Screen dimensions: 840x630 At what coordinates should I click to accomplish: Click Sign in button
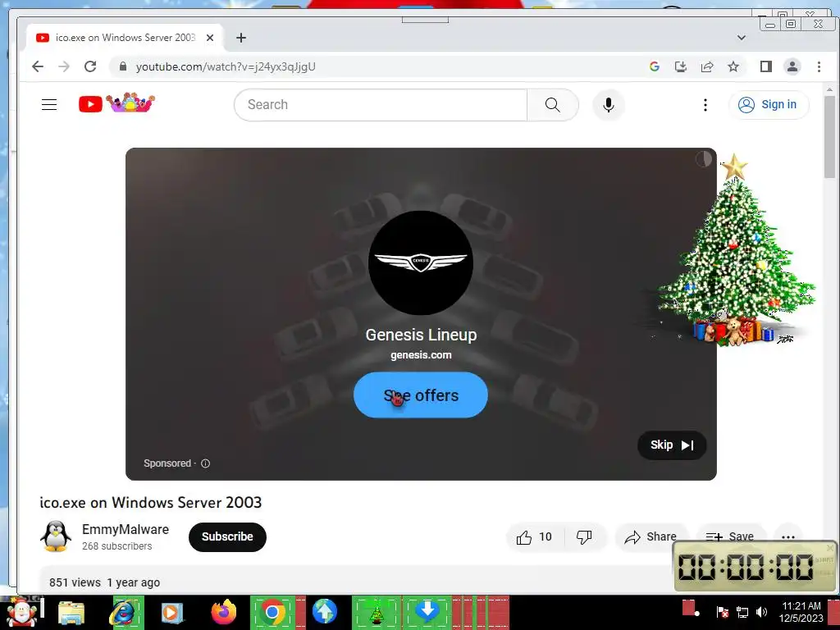tap(768, 104)
